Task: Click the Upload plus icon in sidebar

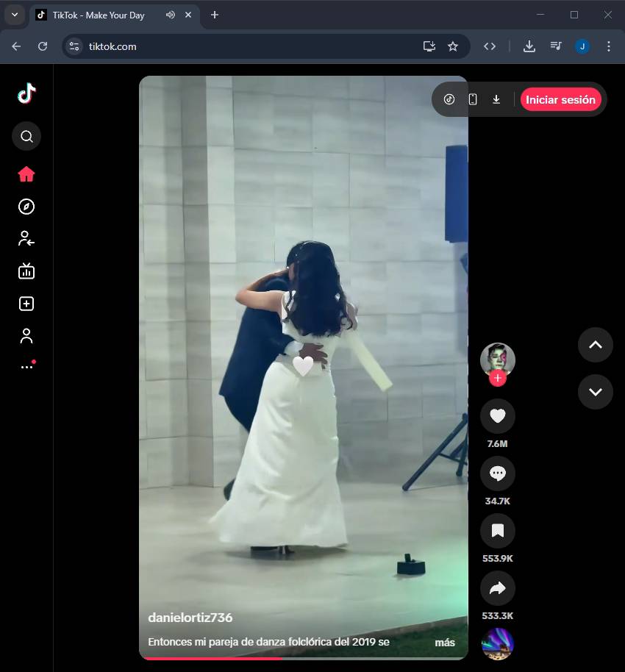Action: (26, 304)
